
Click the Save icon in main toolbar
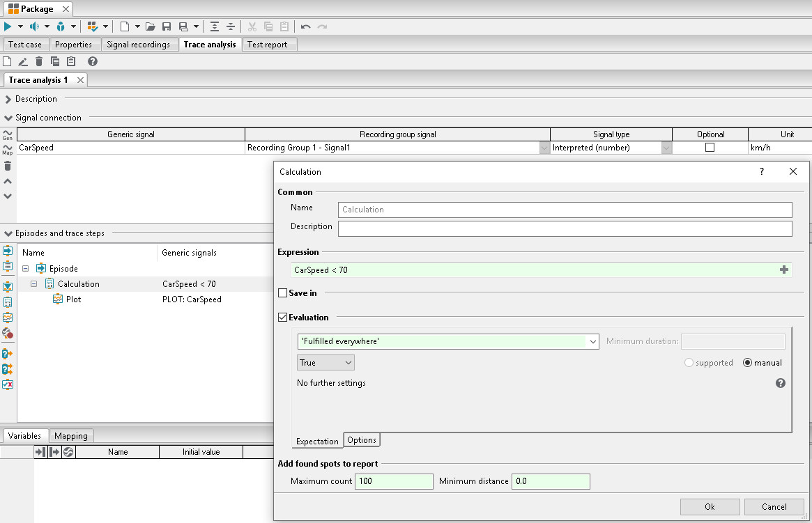tap(166, 26)
